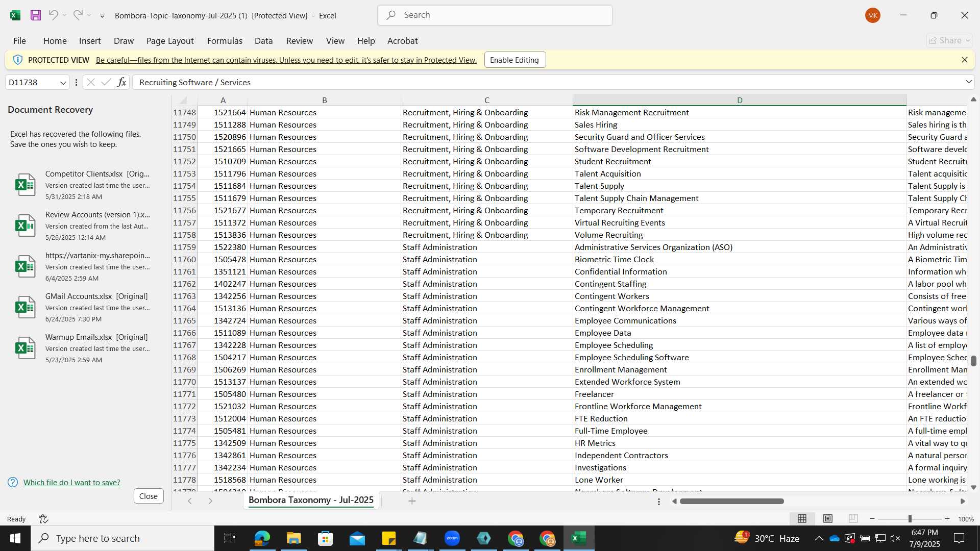The width and height of the screenshot is (980, 551).
Task: Click the Search box in title bar
Action: 495,15
